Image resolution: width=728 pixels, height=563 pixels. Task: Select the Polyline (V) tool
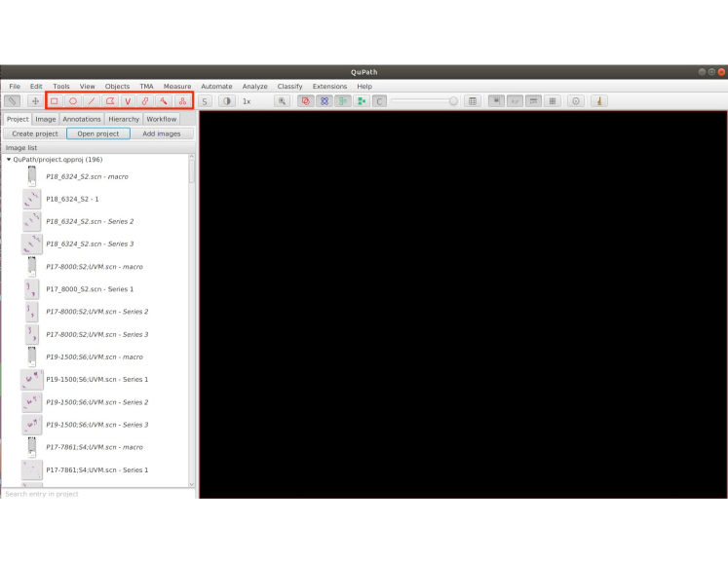click(x=128, y=101)
